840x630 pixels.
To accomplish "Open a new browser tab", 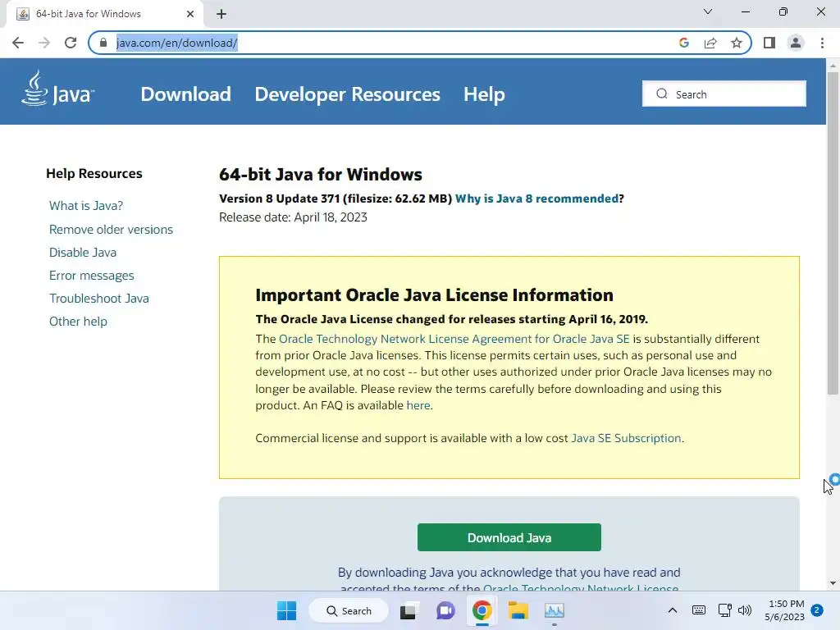I will (221, 14).
